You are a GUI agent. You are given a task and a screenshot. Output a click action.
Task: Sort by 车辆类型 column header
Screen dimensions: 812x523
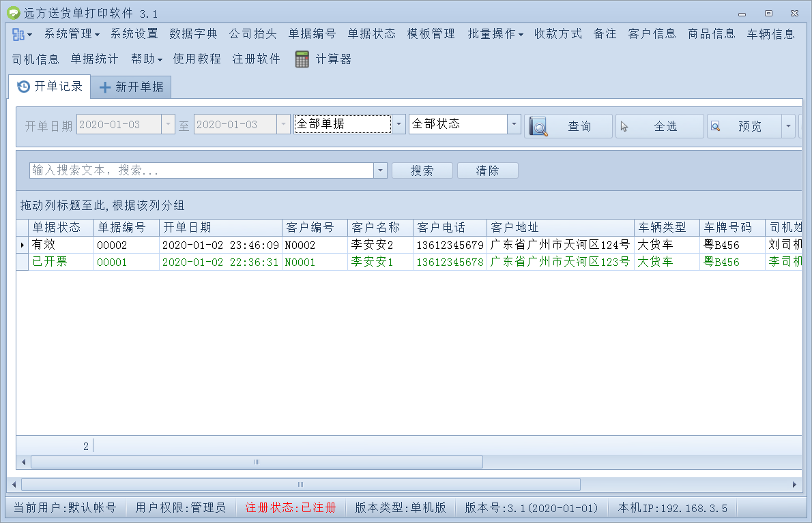click(667, 228)
